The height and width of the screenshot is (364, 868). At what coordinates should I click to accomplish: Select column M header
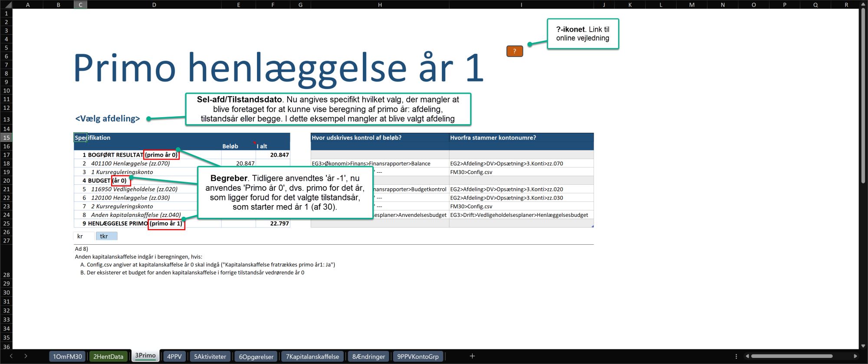(x=692, y=5)
